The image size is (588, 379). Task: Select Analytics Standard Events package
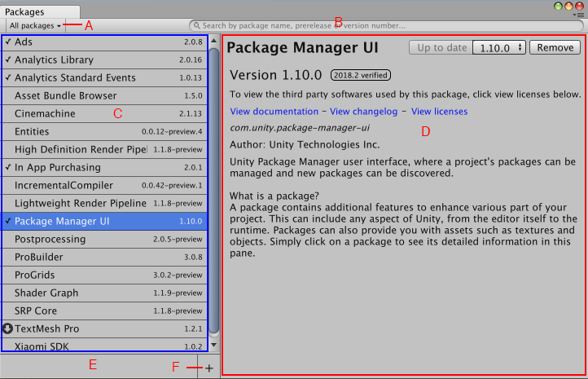[104, 77]
